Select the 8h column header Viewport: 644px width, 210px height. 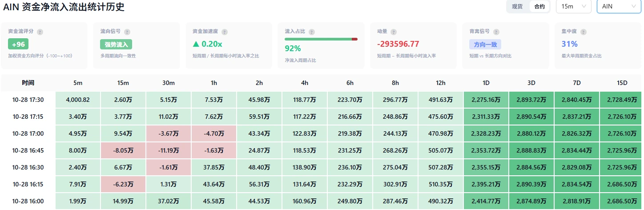click(x=395, y=83)
